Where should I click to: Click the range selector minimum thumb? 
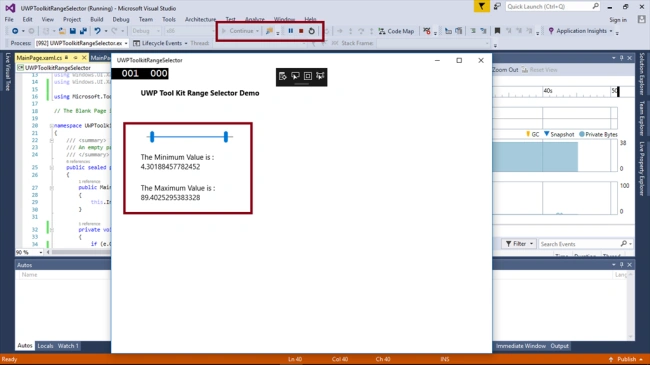(x=152, y=136)
